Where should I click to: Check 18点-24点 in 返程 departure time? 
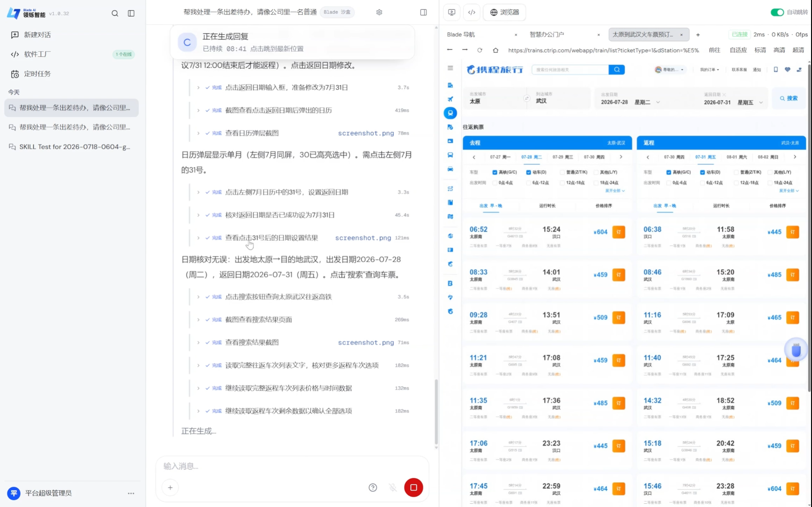(770, 183)
